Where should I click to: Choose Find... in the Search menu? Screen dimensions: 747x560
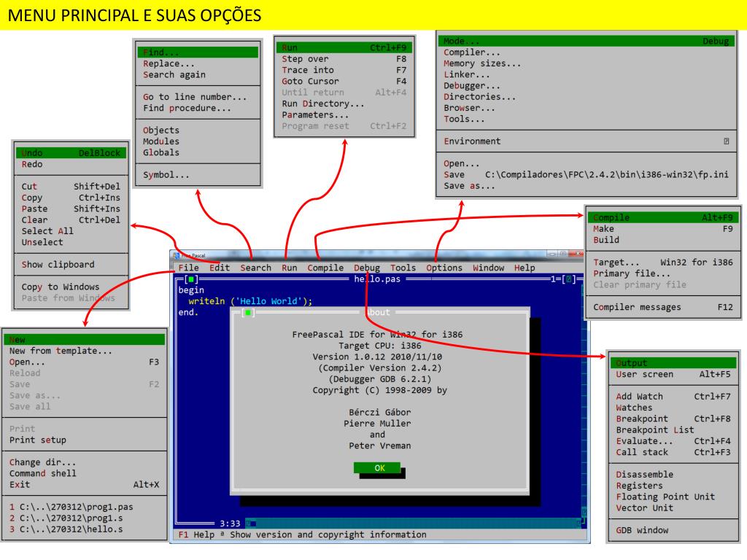tap(198, 52)
